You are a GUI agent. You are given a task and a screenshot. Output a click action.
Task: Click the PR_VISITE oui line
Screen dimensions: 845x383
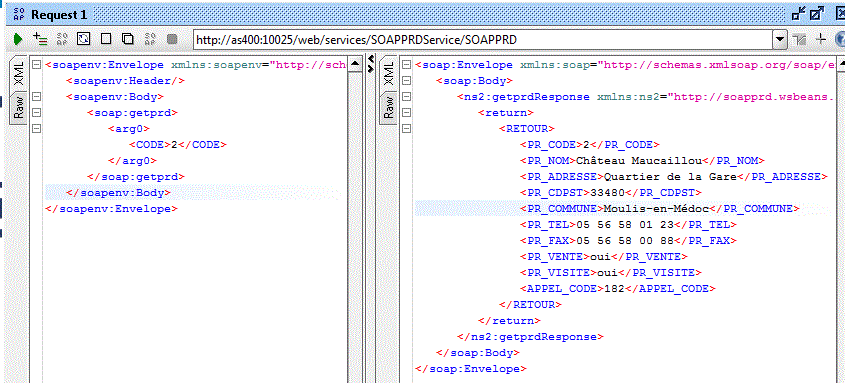(611, 273)
